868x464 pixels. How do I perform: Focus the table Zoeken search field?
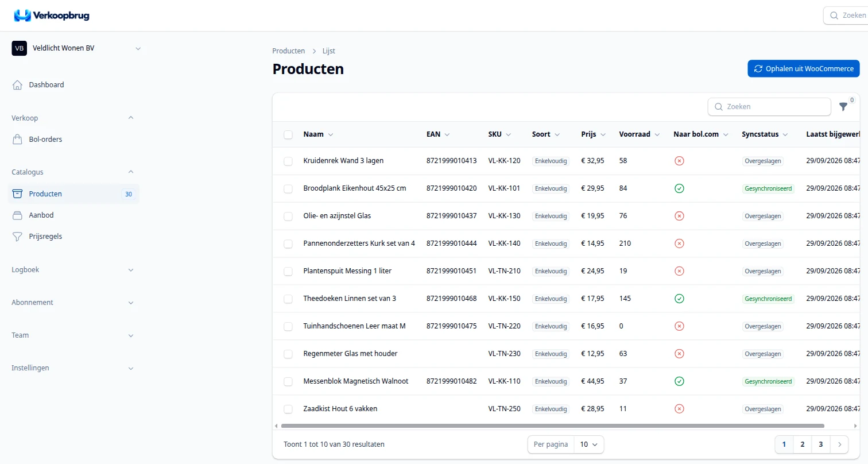769,107
